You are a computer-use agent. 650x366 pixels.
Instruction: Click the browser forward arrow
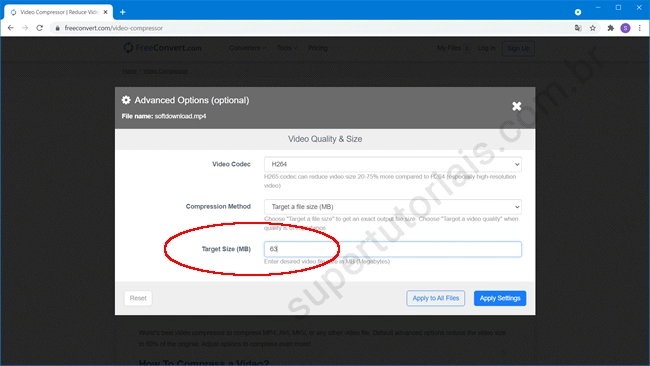click(25, 28)
